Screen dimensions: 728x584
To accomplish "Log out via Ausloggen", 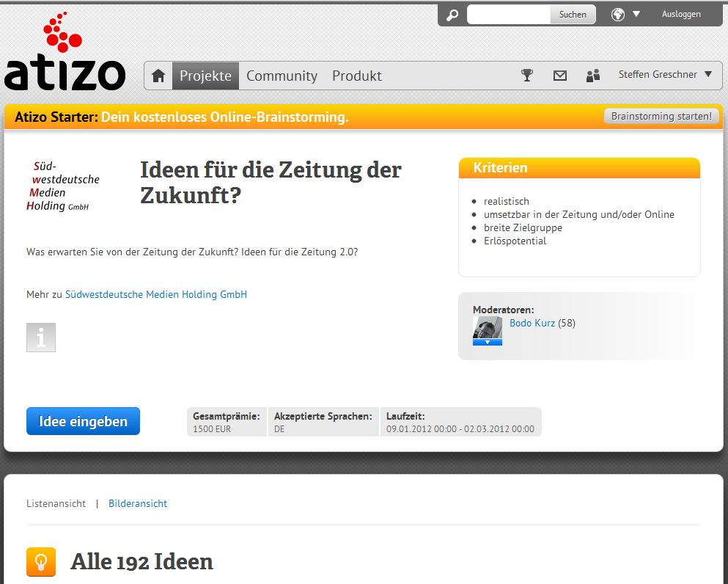I will pos(681,14).
